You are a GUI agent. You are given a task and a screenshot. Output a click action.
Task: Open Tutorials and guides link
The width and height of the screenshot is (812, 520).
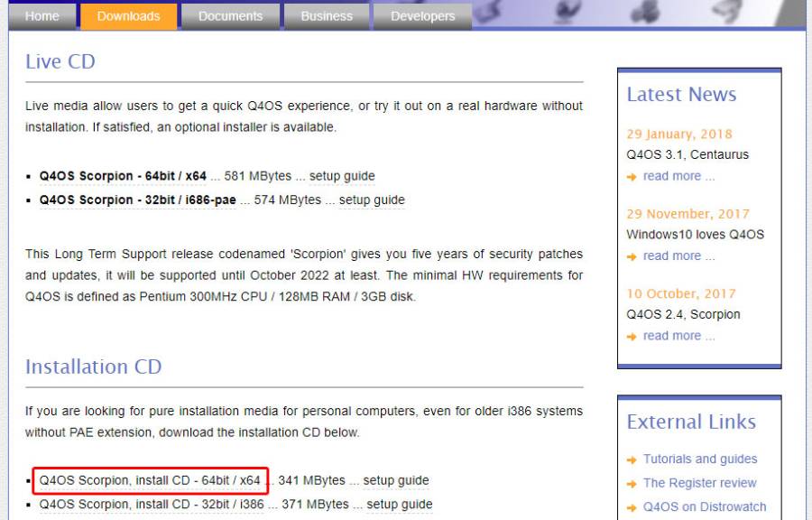[699, 459]
